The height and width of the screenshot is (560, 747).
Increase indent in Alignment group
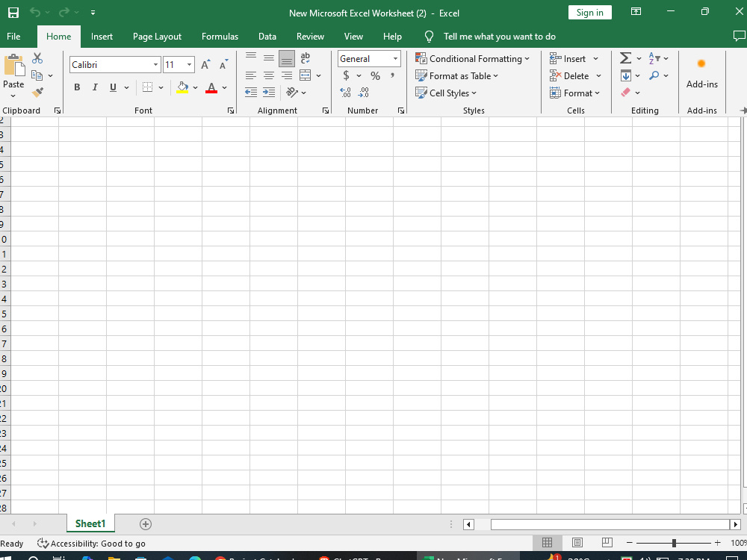pyautogui.click(x=269, y=93)
